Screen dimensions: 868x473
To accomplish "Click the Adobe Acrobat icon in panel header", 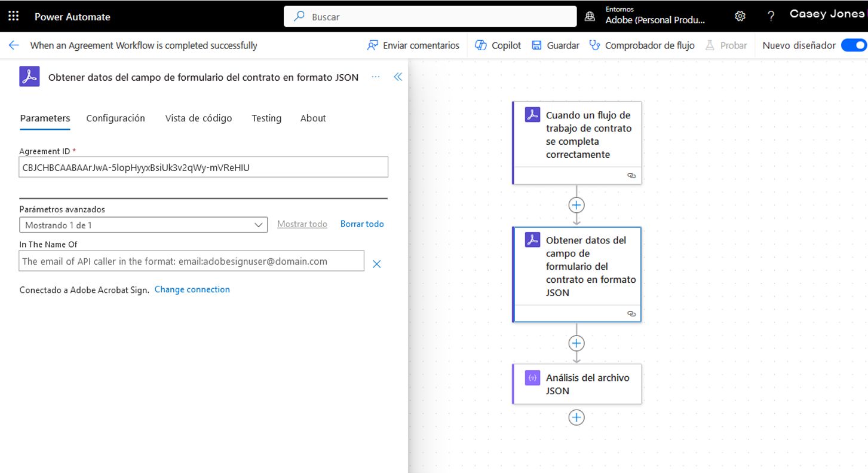I will [29, 77].
